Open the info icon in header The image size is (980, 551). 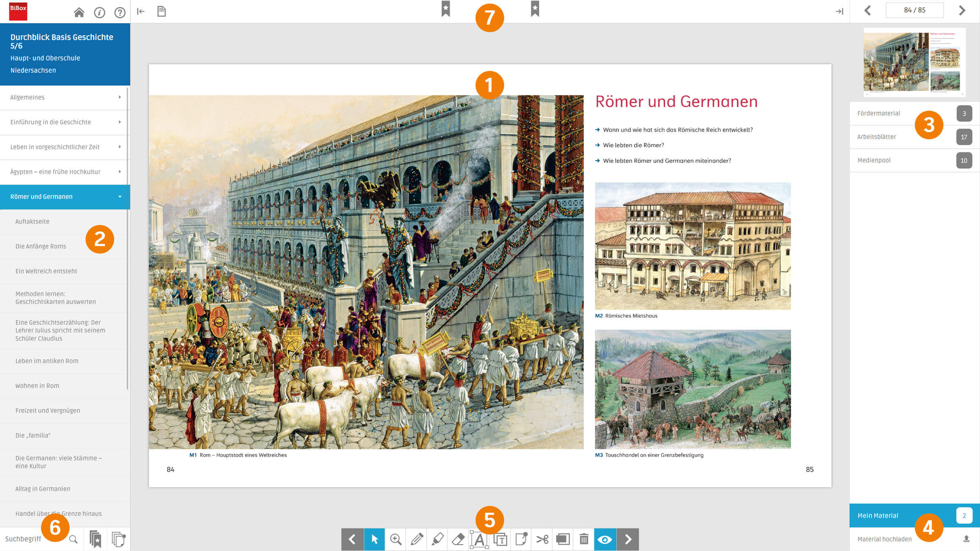click(99, 13)
